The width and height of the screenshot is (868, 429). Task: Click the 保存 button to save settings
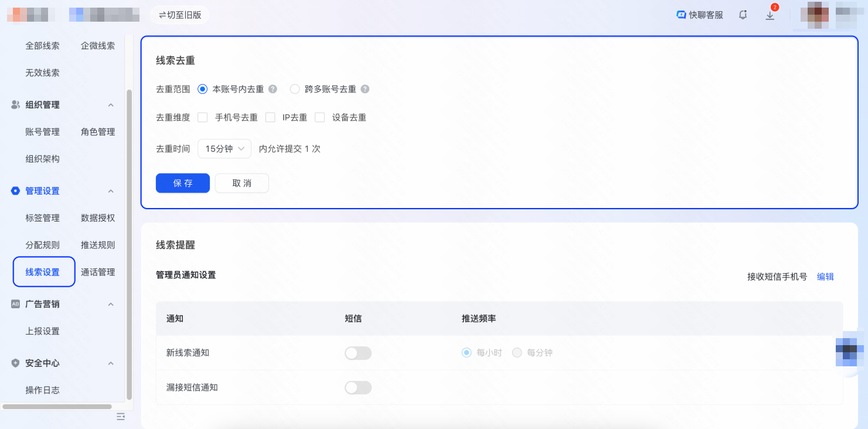182,183
